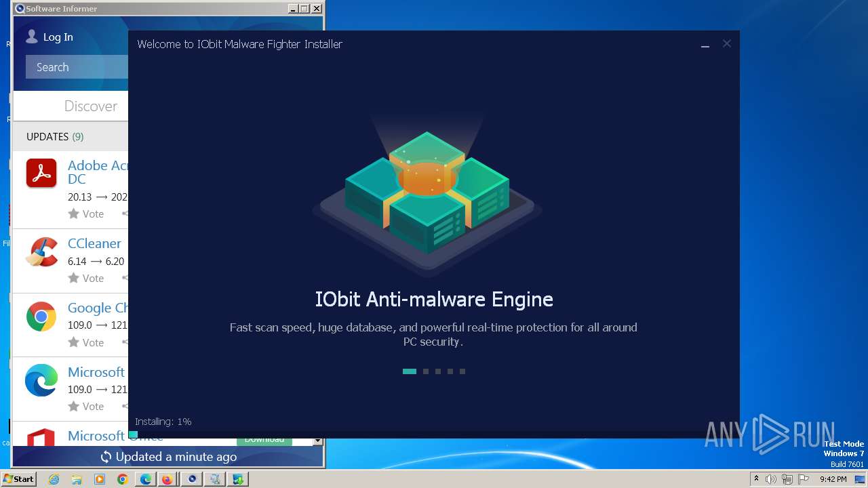
Task: Click the Google Chrome app icon in updates list
Action: [41, 317]
